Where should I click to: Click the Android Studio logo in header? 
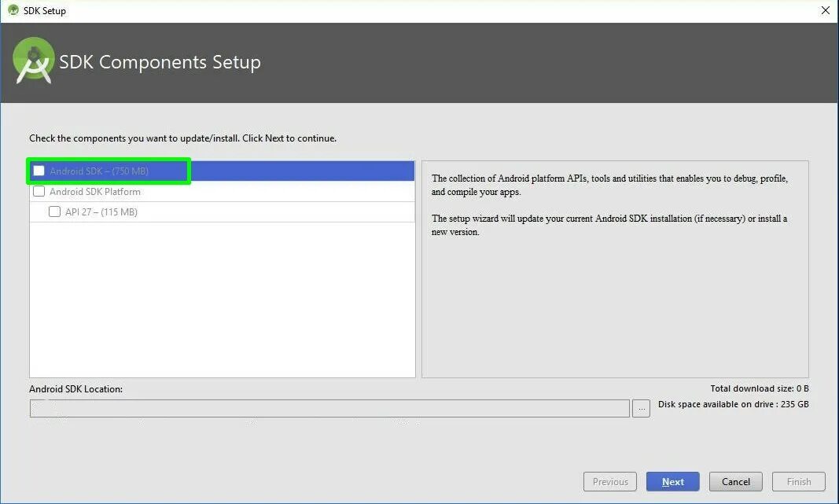34,61
